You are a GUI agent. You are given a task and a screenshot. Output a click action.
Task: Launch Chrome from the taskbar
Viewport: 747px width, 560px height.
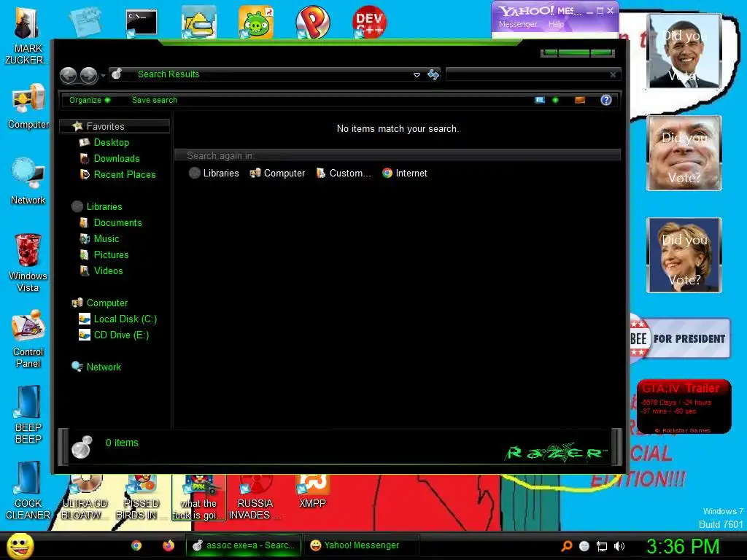(136, 545)
